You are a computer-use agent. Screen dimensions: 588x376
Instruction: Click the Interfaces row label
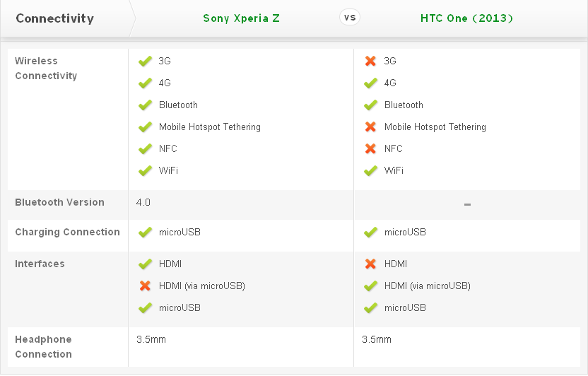click(40, 264)
